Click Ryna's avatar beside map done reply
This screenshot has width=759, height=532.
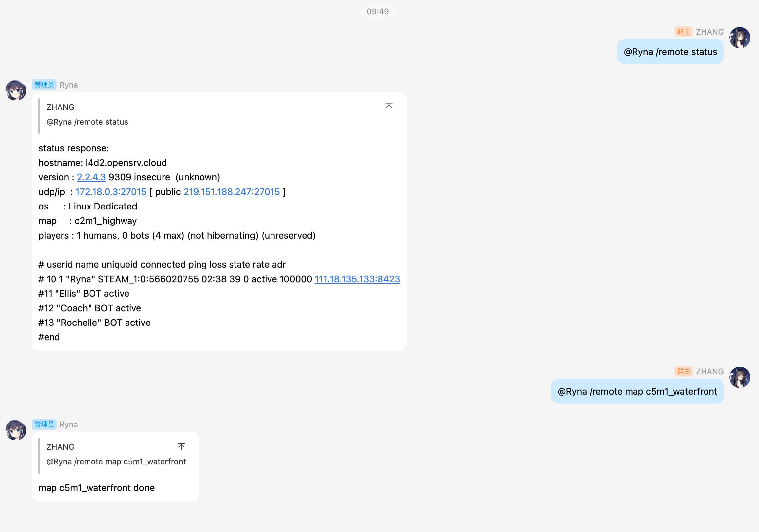(16, 430)
